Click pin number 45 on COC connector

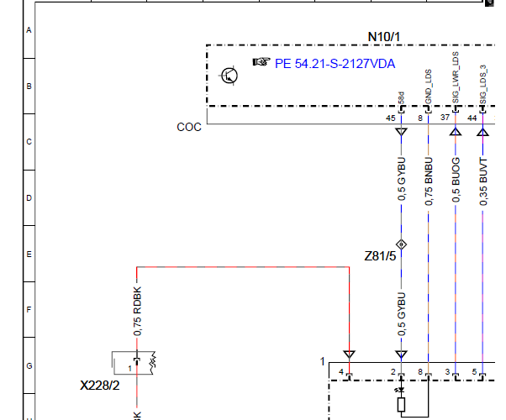click(391, 118)
